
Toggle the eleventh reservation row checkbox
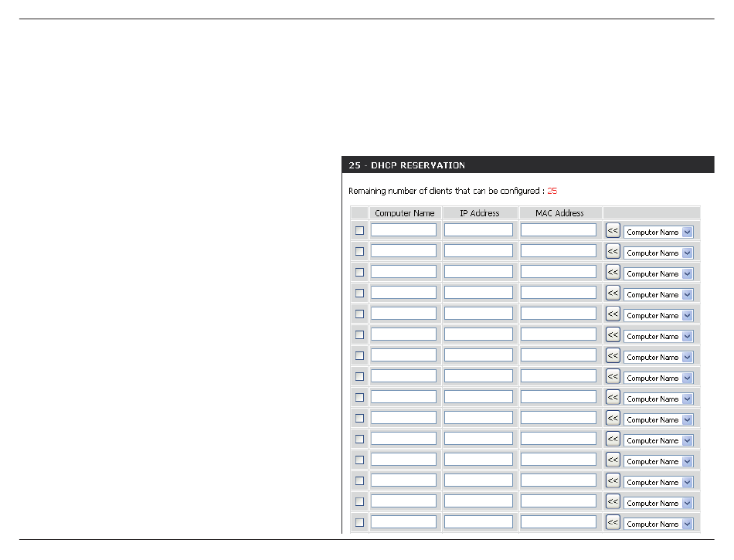[359, 439]
